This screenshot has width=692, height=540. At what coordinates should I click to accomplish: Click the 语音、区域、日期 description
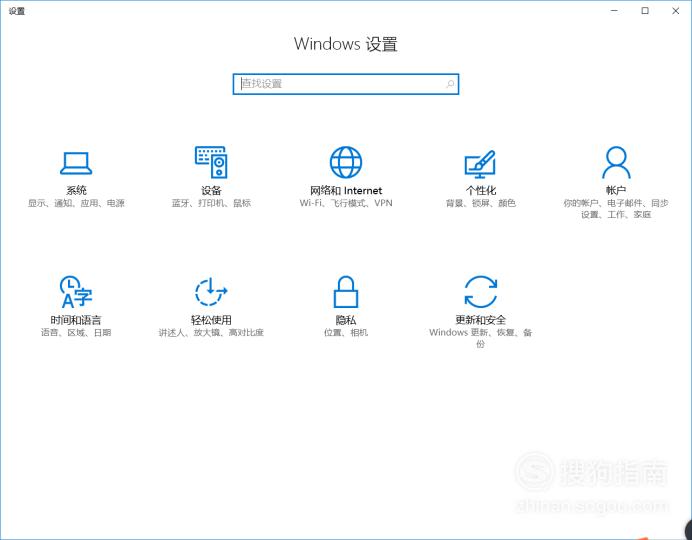click(76, 333)
